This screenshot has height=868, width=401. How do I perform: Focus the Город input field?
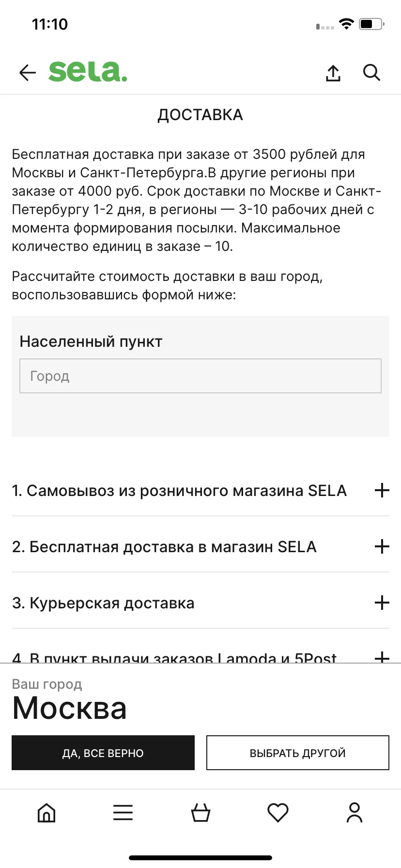(200, 376)
